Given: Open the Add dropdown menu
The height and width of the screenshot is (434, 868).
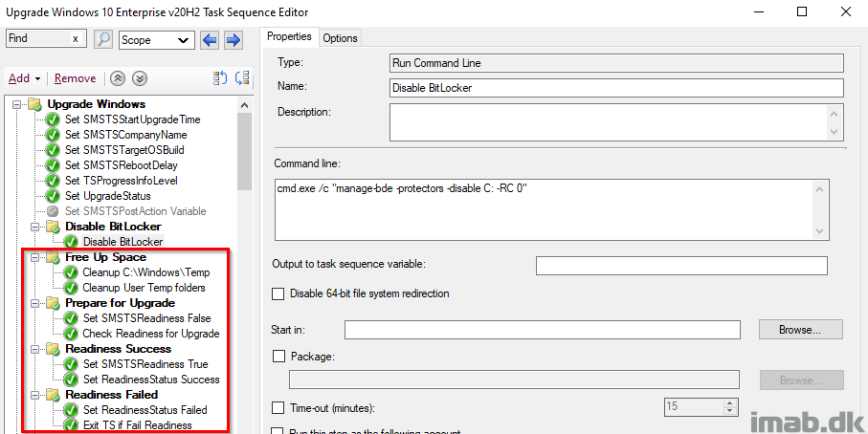Looking at the screenshot, I should 24,78.
